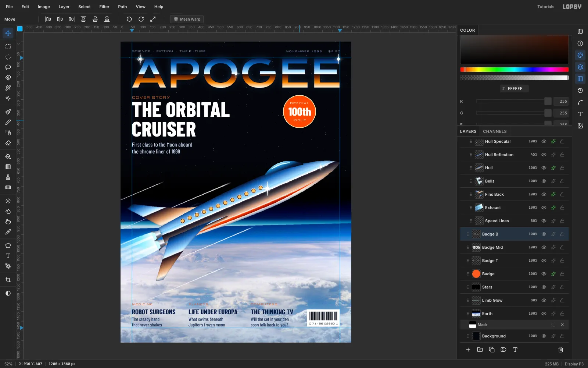The height and width of the screenshot is (368, 588).
Task: Open the Color palette panel icon
Action: tap(580, 55)
